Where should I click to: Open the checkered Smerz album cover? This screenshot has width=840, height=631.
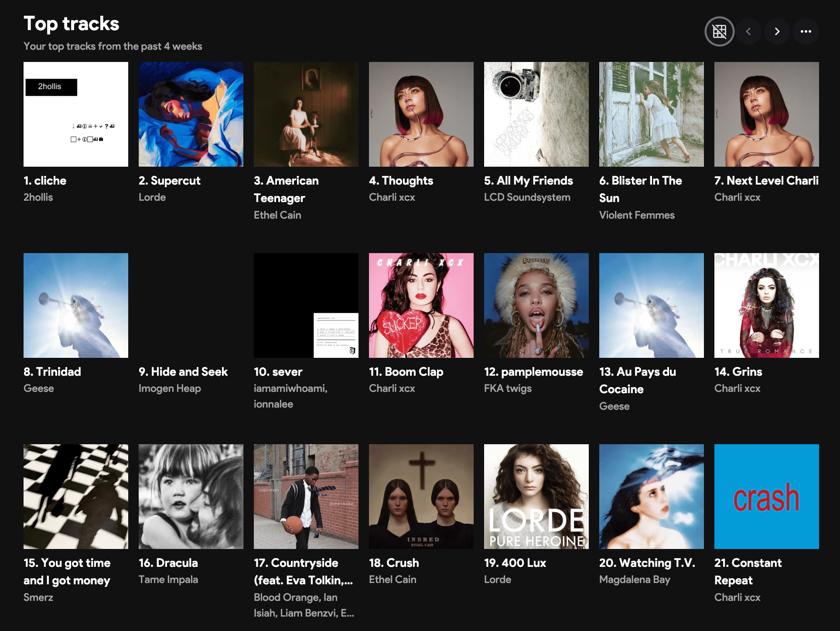pos(76,497)
